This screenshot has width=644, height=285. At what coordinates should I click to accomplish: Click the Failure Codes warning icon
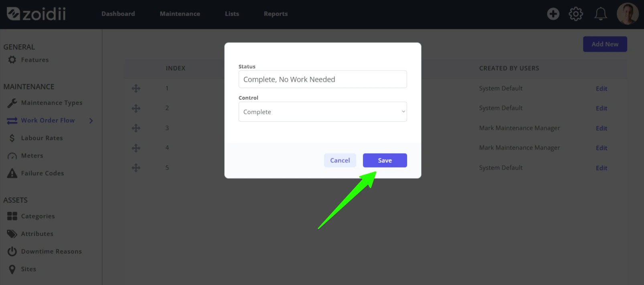(12, 173)
